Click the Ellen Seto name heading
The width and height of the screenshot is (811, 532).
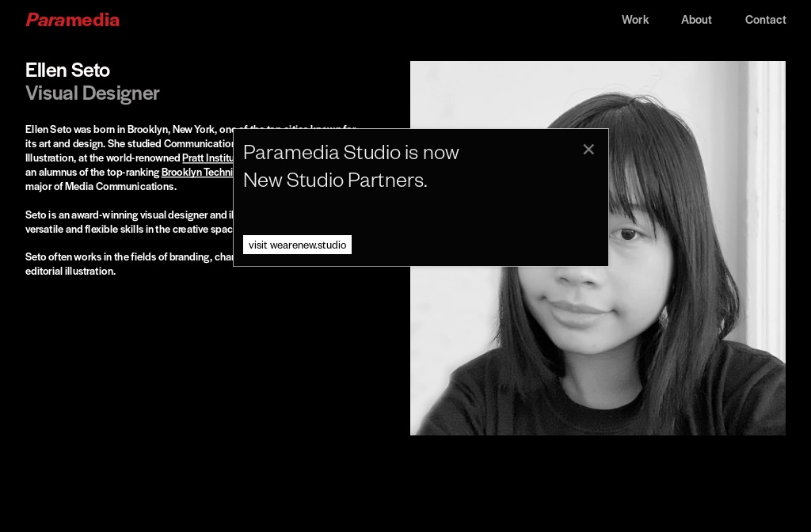[67, 70]
